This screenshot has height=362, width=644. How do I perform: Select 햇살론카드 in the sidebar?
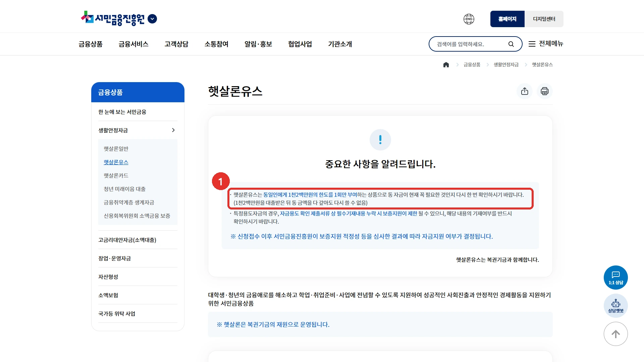tap(116, 175)
